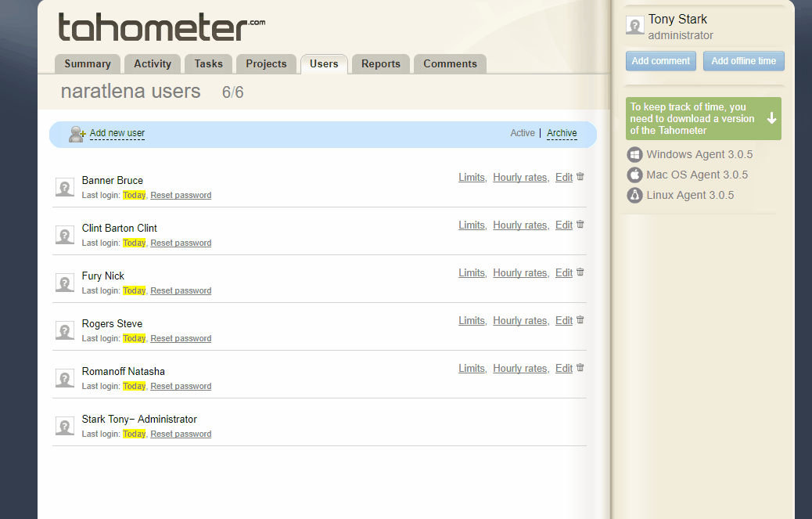Download Mac OS Agent 3.0.5
812x519 pixels.
click(x=697, y=175)
